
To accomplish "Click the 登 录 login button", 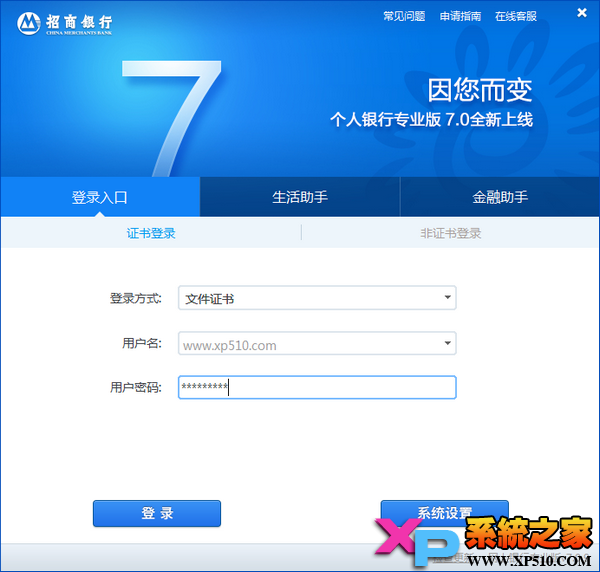I will 157,513.
